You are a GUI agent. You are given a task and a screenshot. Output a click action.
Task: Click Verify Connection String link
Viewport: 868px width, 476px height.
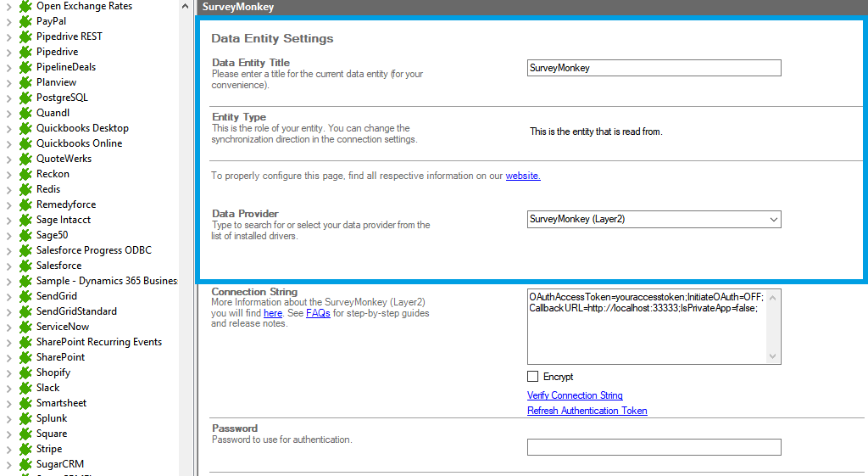pos(575,395)
